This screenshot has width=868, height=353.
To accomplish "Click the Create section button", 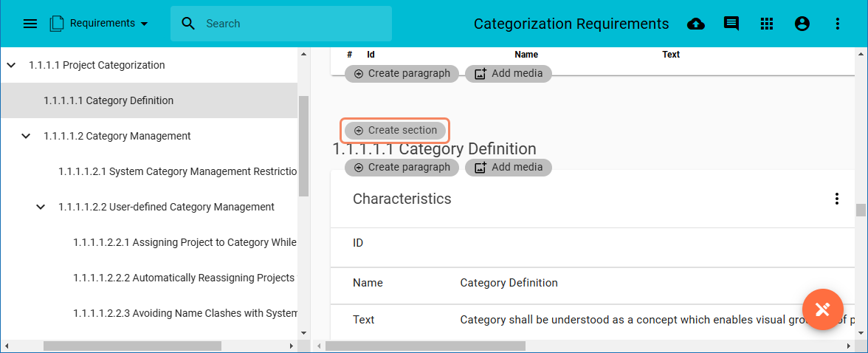I will 395,130.
